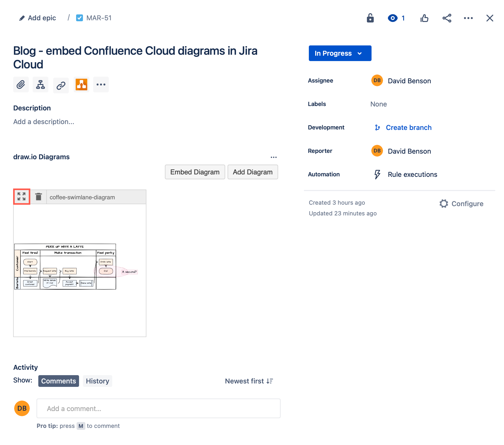Share the issue using the share icon

coord(447,18)
